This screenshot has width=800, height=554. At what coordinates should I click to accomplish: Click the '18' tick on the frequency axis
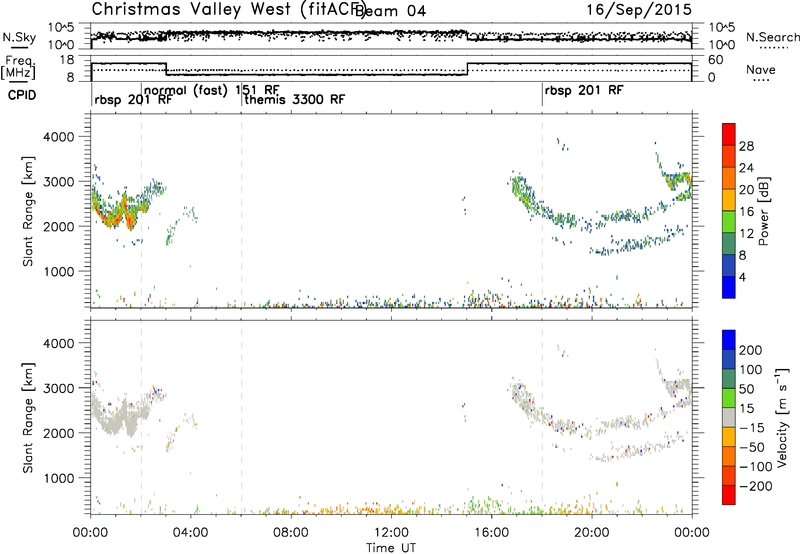click(67, 60)
